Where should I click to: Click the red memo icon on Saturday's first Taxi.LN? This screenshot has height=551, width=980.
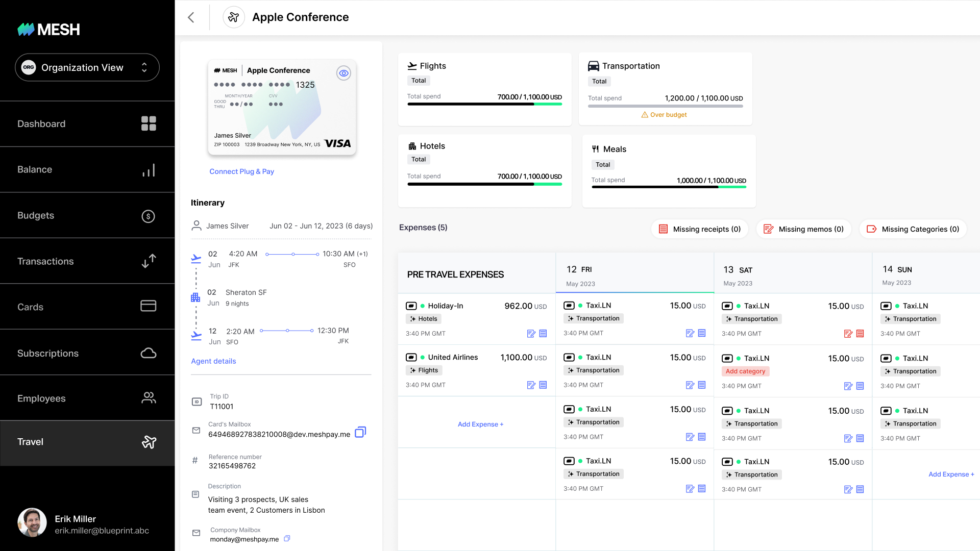pos(848,334)
